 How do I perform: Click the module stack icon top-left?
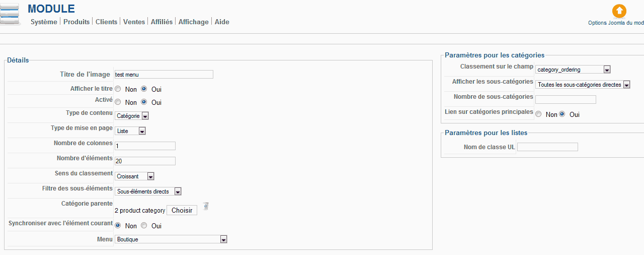10,14
